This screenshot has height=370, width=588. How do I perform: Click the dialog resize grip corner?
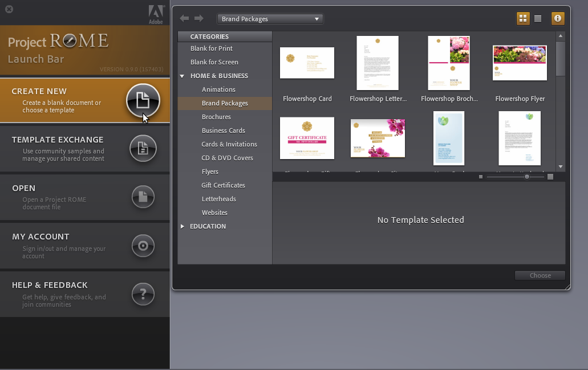click(567, 287)
